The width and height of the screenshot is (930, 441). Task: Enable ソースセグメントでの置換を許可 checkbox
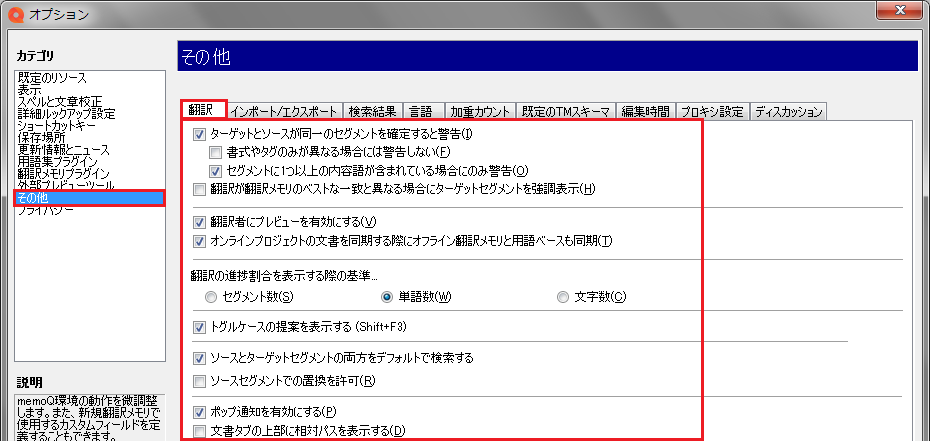pos(200,381)
